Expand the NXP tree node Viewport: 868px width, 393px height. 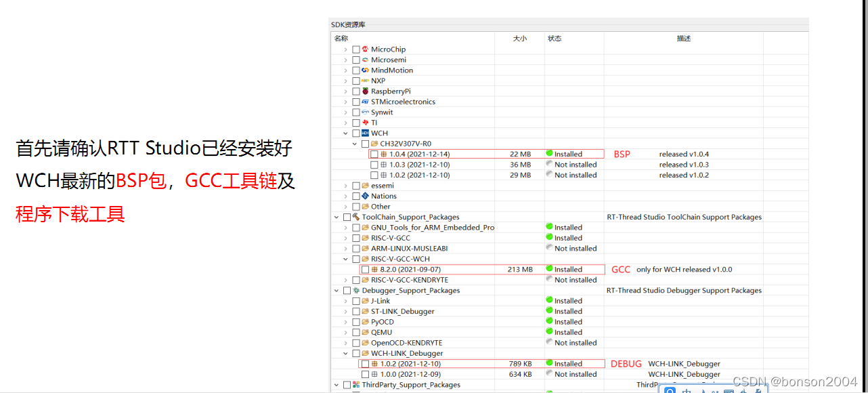point(345,81)
